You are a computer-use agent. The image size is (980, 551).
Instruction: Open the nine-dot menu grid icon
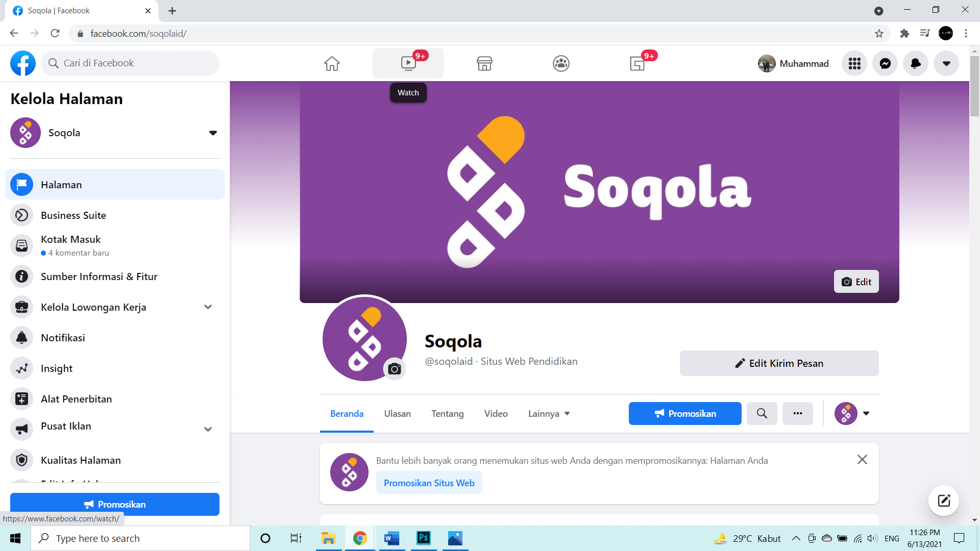click(854, 63)
